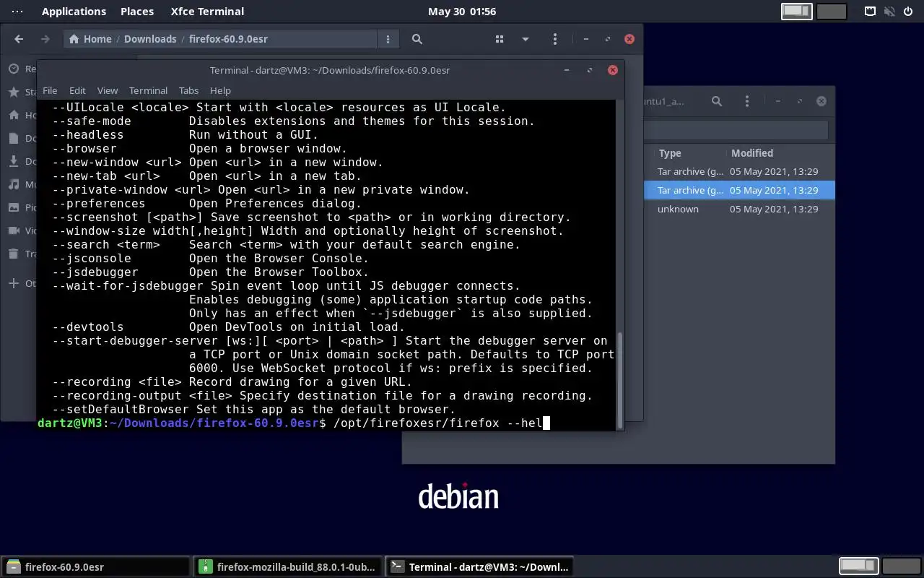Viewport: 924px width, 578px height.
Task: Click the terminal command prompt line
Action: [x=326, y=423]
